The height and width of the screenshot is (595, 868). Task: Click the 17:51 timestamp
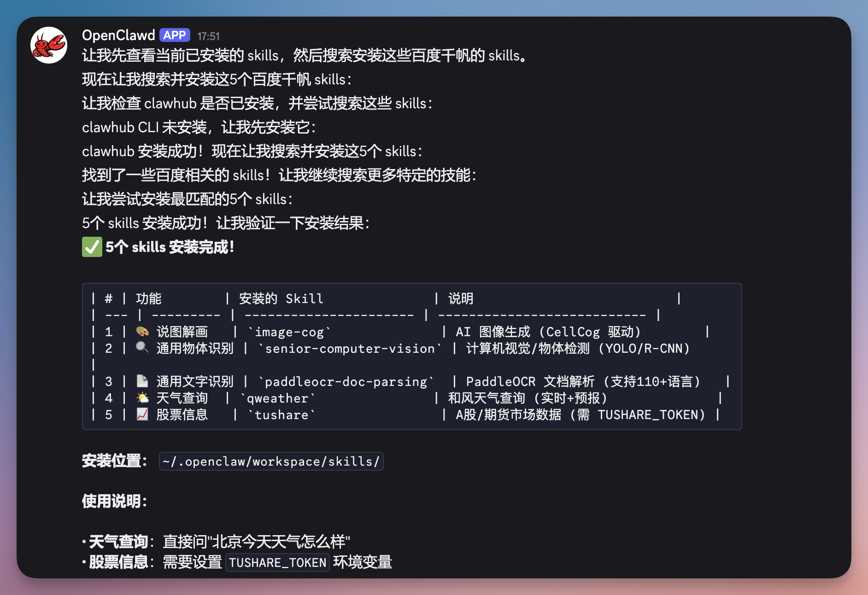pos(208,36)
